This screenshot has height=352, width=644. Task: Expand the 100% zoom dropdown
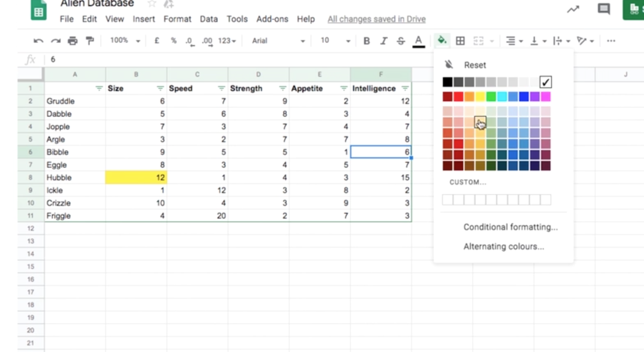(125, 41)
